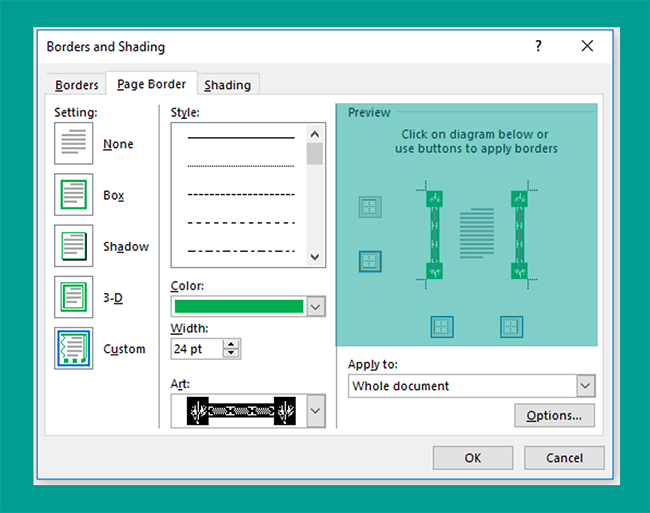This screenshot has width=650, height=513.
Task: Switch to the Shading tab
Action: tap(228, 85)
